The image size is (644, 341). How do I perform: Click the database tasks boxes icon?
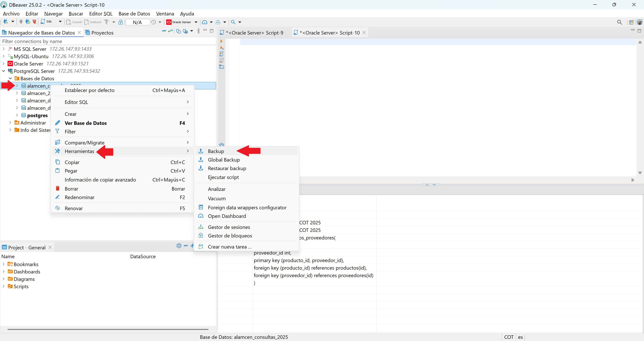[218, 22]
